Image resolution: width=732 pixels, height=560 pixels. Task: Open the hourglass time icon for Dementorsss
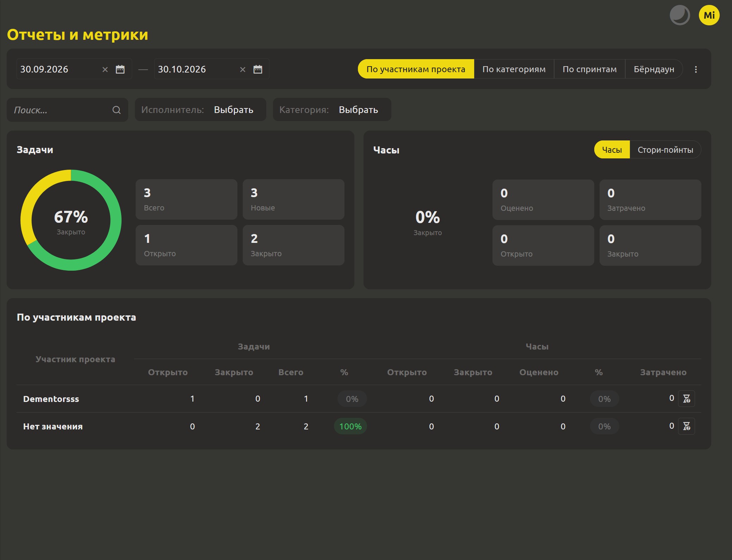tap(687, 398)
